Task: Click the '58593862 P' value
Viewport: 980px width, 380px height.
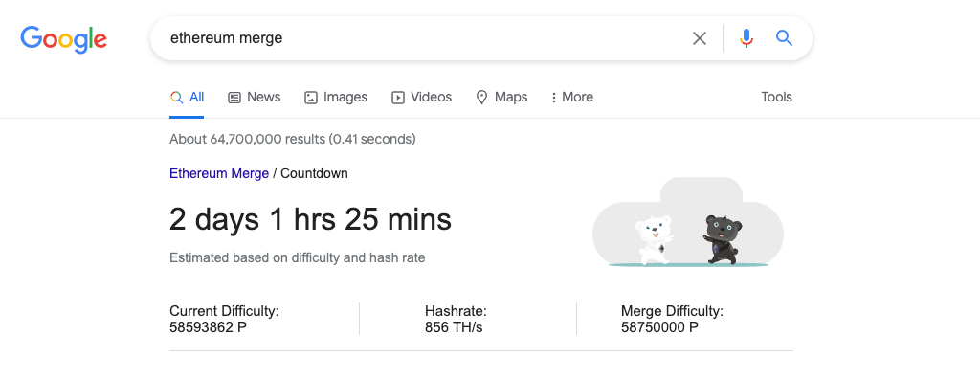Action: [208, 326]
